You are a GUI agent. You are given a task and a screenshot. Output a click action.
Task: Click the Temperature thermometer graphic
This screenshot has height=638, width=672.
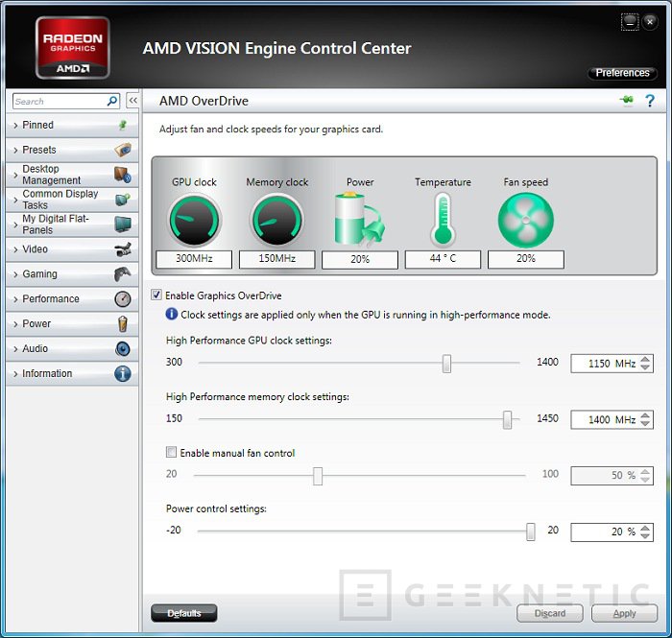tap(443, 220)
